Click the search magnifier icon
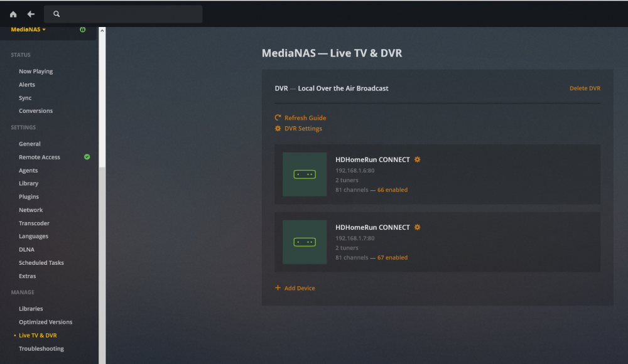Image resolution: width=628 pixels, height=364 pixels. 57,14
